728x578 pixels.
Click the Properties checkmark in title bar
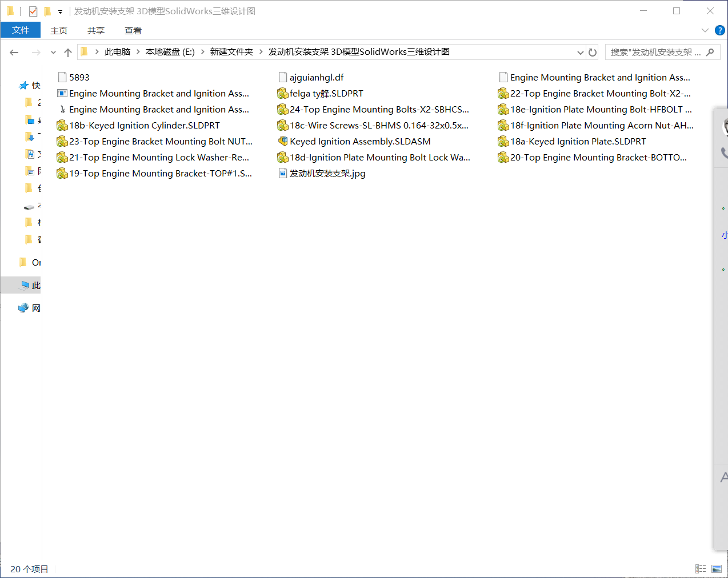[x=33, y=11]
